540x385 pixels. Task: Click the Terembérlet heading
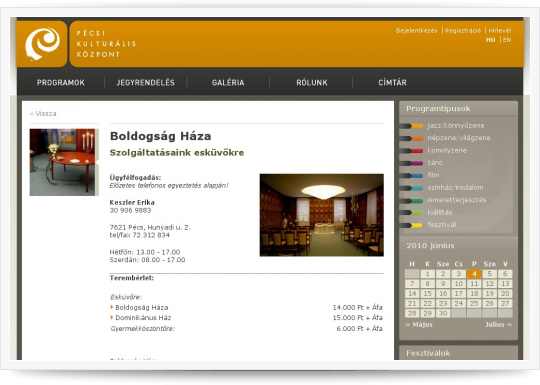[x=132, y=278]
